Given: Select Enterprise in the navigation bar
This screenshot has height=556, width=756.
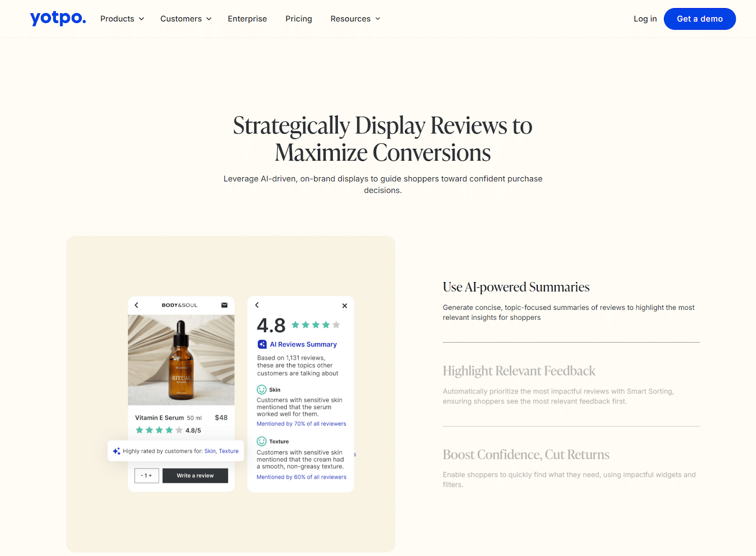Looking at the screenshot, I should pyautogui.click(x=247, y=18).
